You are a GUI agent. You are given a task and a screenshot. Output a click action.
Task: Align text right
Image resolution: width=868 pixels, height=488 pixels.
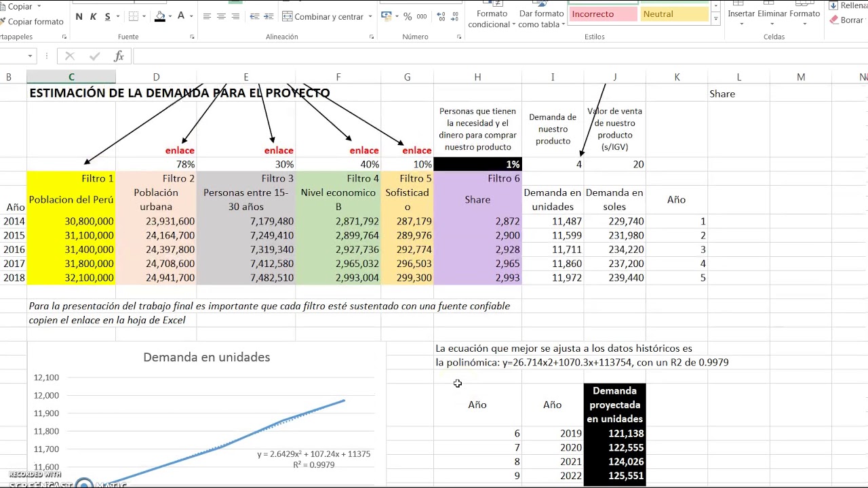coord(235,16)
